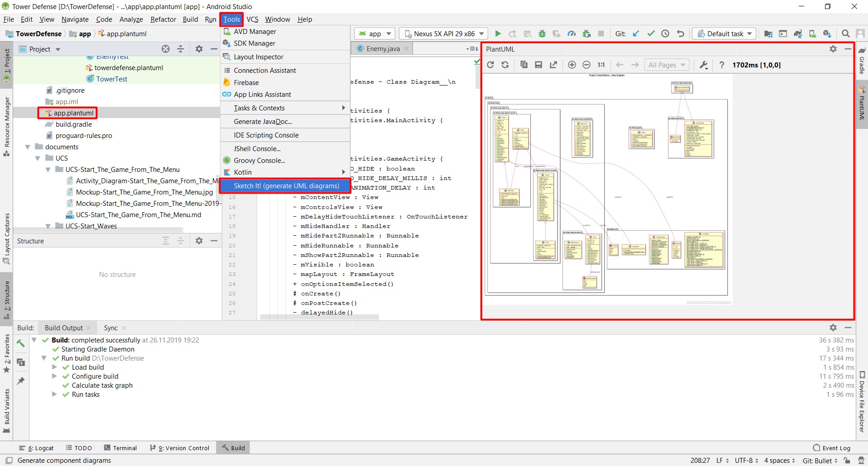Image resolution: width=868 pixels, height=466 pixels.
Task: Reset PlantUML zoom to 1:1
Action: coord(601,65)
